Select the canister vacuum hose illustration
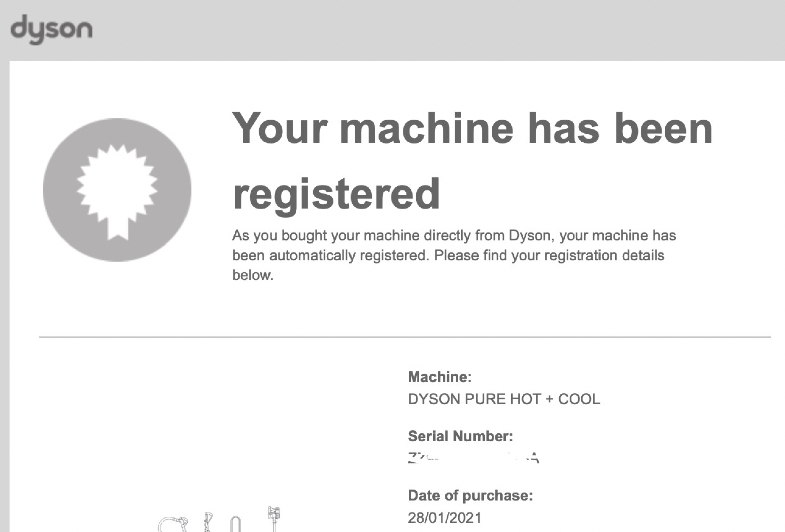The height and width of the screenshot is (532, 785). coord(172,524)
